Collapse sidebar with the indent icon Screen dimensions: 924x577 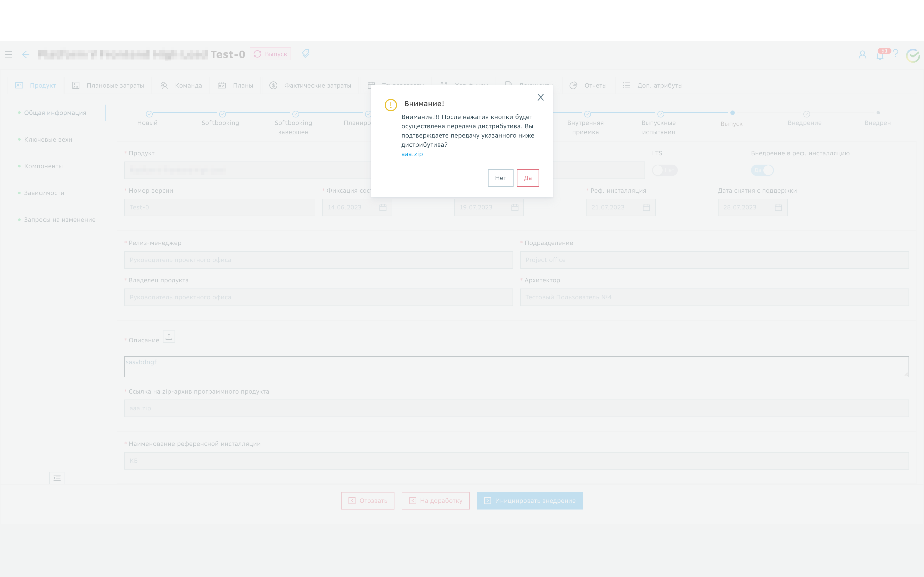57,478
